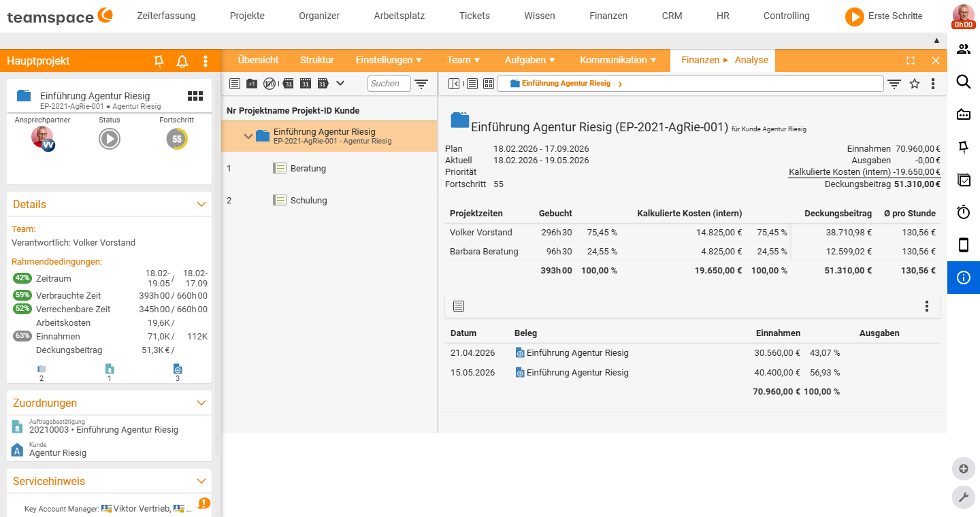Switch analysis to tile layout icon
Viewport: 980px width, 517px height.
coord(489,84)
